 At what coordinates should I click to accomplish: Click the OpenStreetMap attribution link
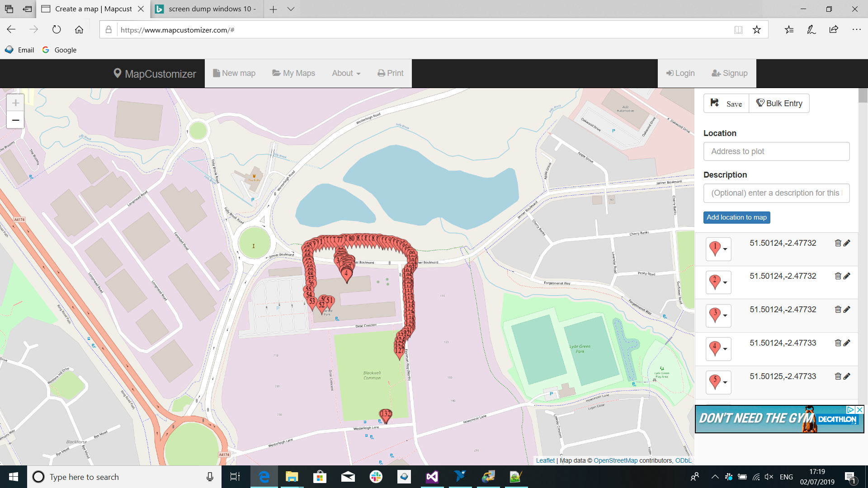pos(615,460)
